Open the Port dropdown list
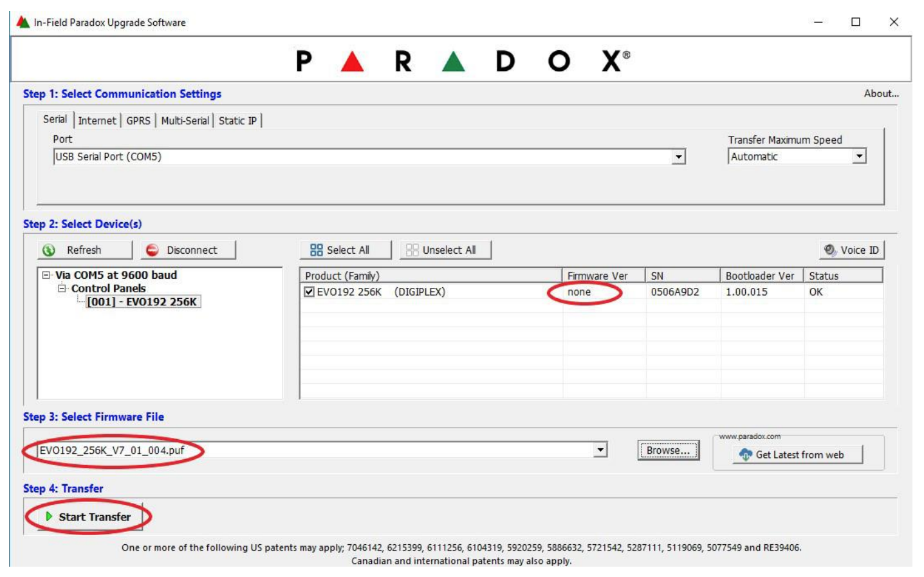 678,156
